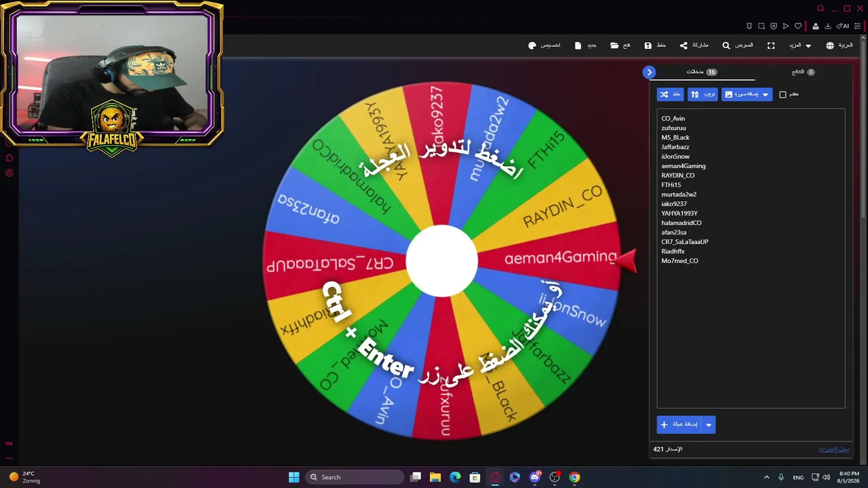The width and height of the screenshot is (868, 488).
Task: Open the weather widget showing 24°C
Action: pyautogui.click(x=24, y=477)
